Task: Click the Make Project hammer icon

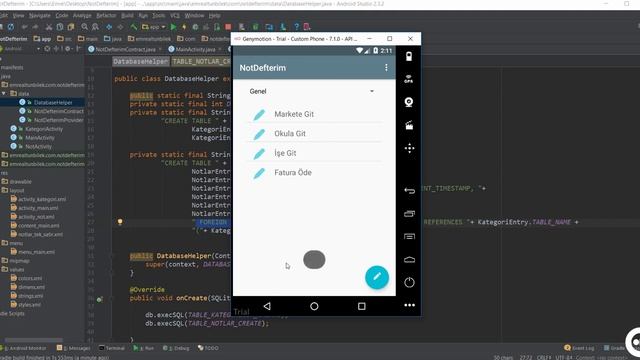Action: 133,27
